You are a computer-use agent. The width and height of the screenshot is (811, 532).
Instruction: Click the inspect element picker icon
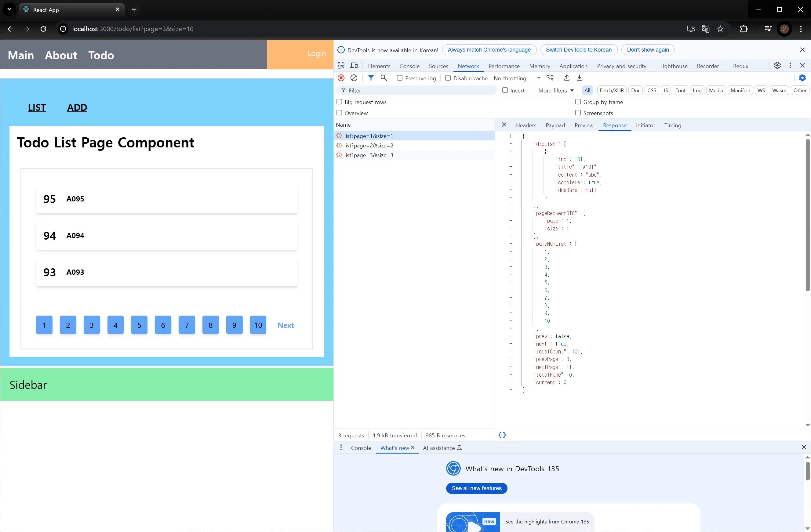pos(341,65)
